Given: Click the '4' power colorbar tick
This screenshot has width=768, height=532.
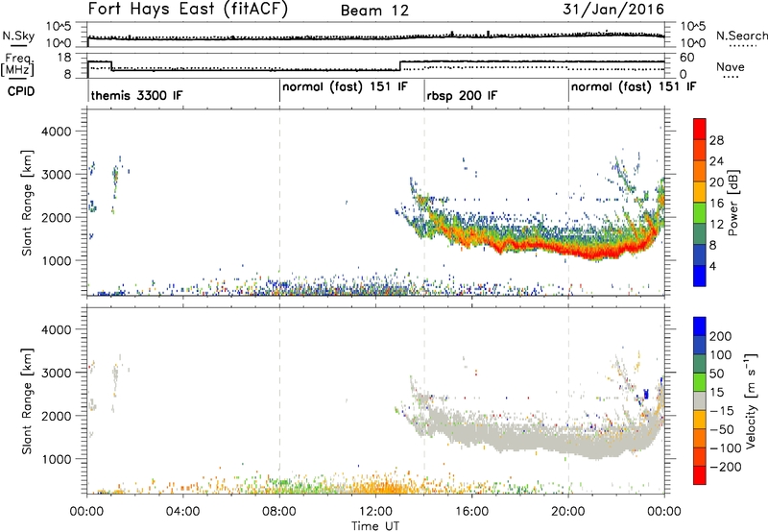Looking at the screenshot, I should click(x=712, y=266).
